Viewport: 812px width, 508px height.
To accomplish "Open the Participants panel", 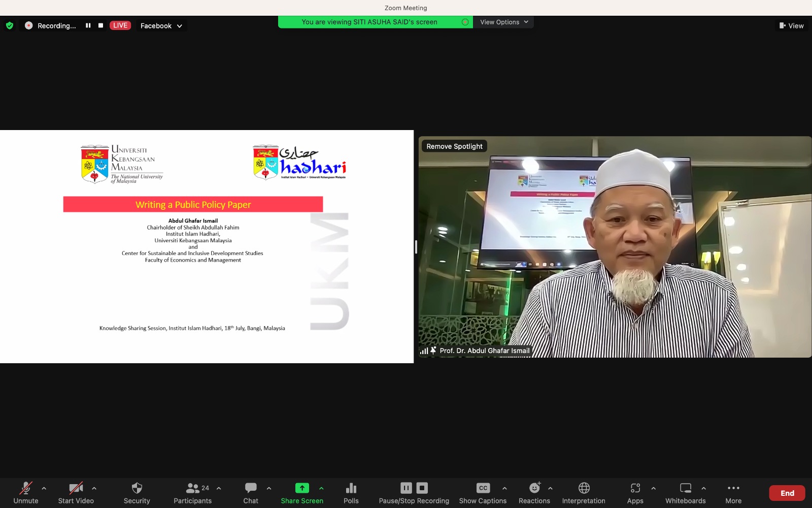I will point(192,493).
